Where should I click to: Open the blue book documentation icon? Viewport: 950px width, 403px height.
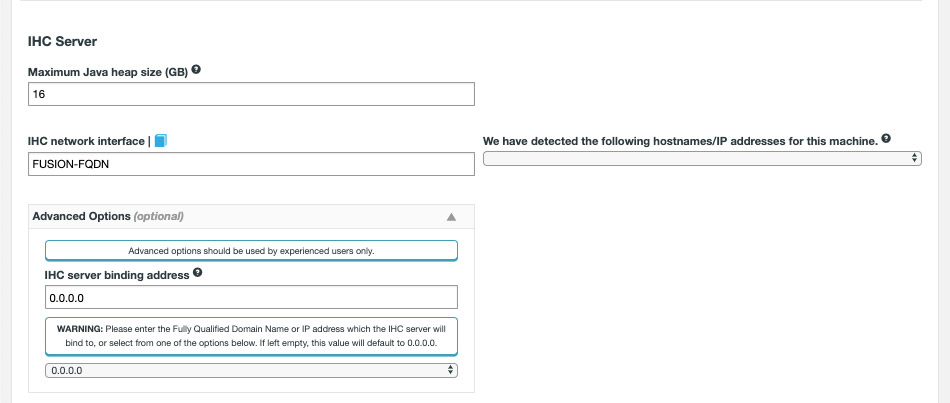pos(161,141)
